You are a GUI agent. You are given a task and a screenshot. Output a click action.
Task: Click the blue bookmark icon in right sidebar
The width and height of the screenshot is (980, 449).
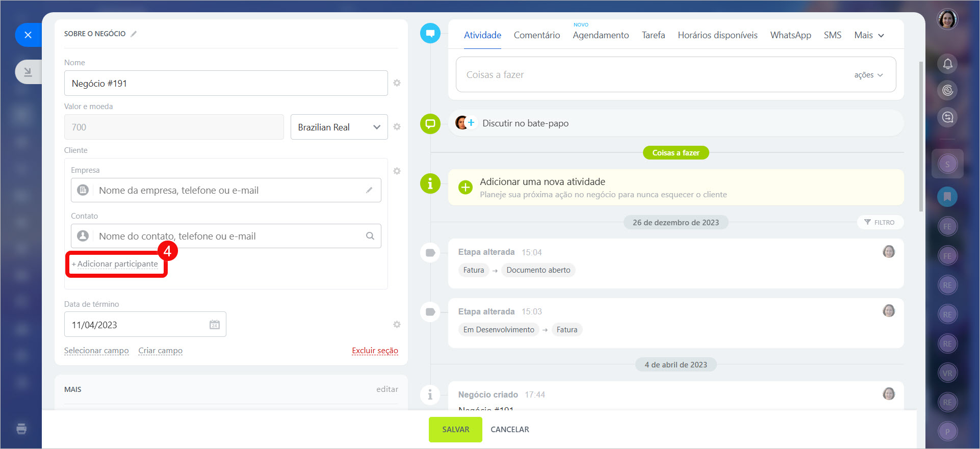tap(947, 197)
